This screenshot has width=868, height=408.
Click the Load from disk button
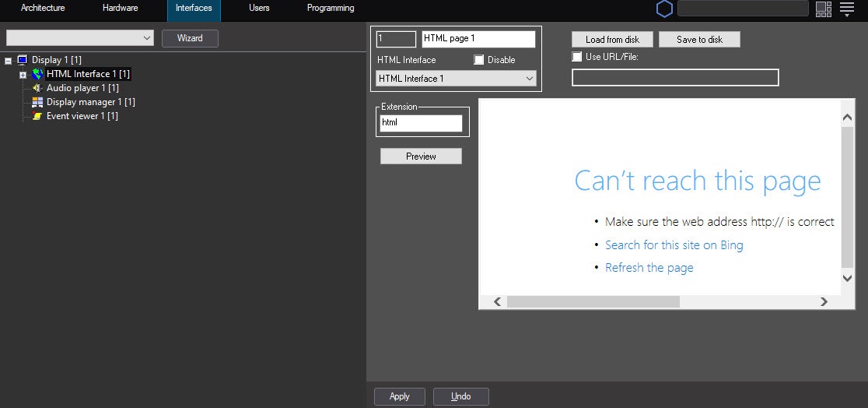tap(613, 40)
